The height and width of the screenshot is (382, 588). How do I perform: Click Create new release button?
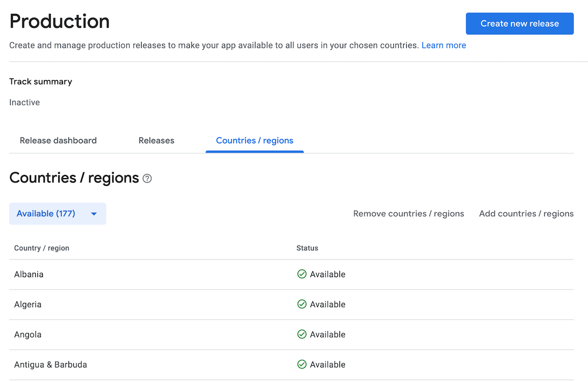[520, 24]
